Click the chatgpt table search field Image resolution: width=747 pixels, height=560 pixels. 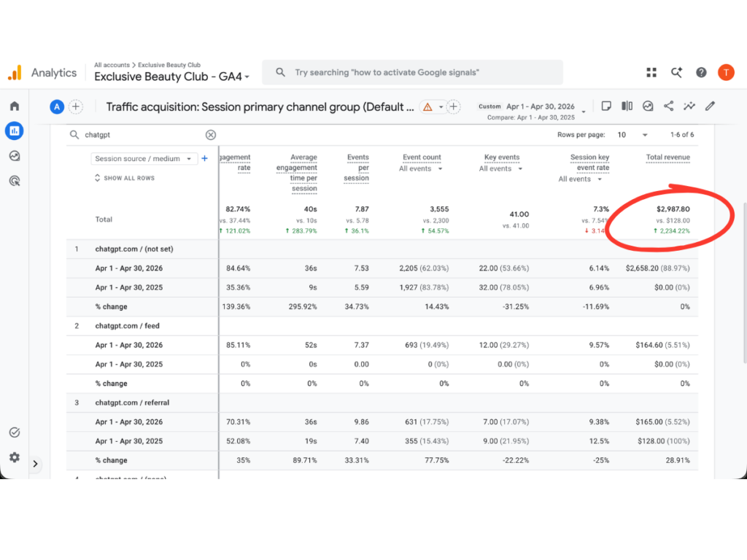pos(143,135)
